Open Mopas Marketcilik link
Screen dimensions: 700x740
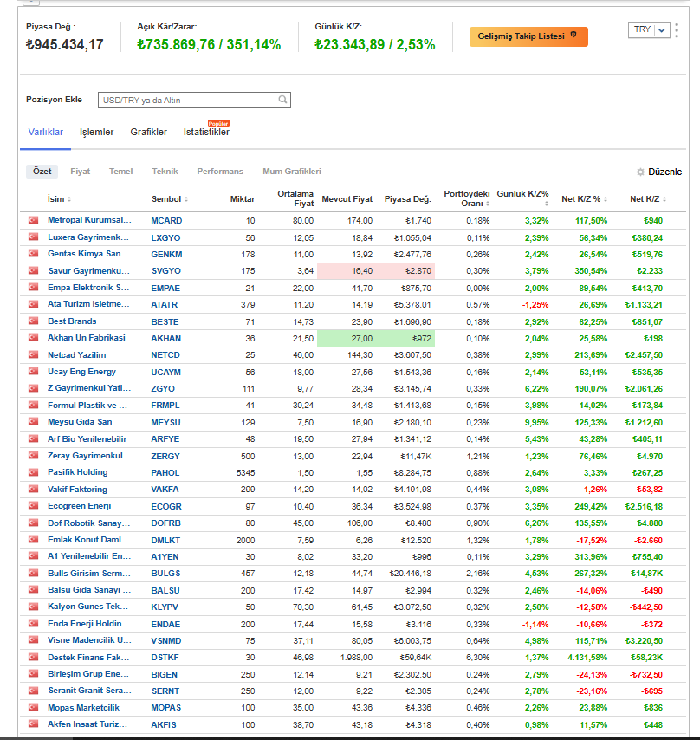click(83, 708)
